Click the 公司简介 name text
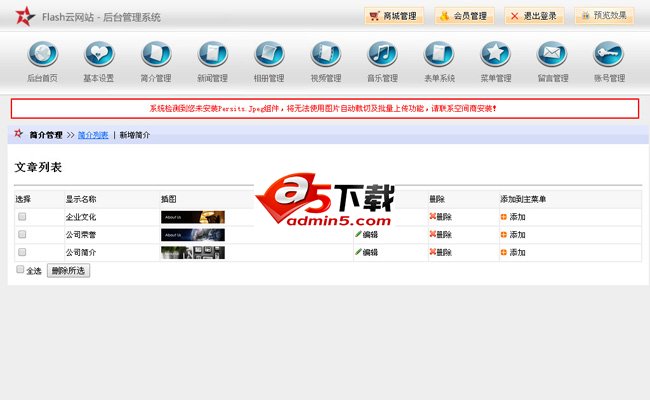 click(x=81, y=252)
